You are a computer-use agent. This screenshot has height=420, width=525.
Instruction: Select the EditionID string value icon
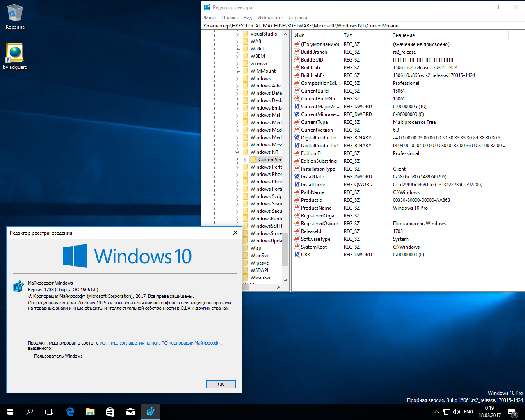click(x=297, y=153)
